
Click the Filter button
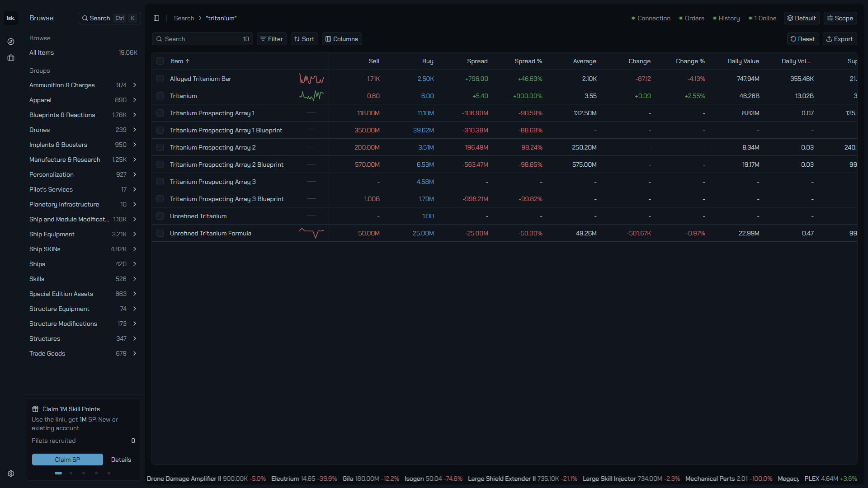(272, 39)
